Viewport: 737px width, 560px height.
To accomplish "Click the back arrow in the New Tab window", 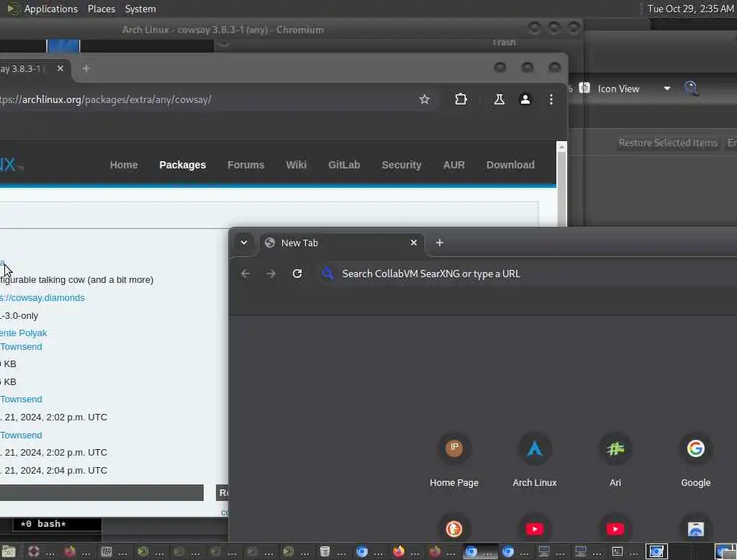I will click(x=245, y=274).
